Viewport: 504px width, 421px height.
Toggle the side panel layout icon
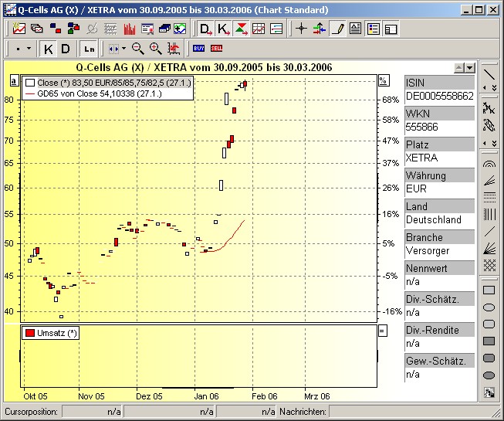tap(391, 29)
